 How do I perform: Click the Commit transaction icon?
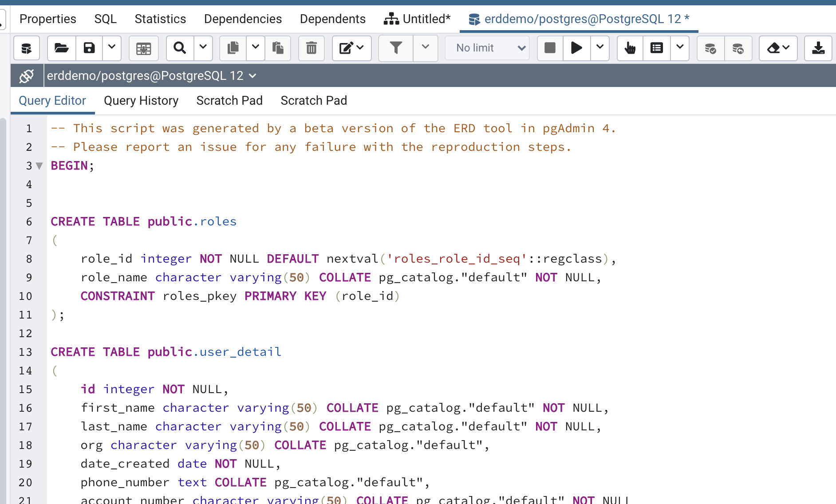[x=710, y=48]
